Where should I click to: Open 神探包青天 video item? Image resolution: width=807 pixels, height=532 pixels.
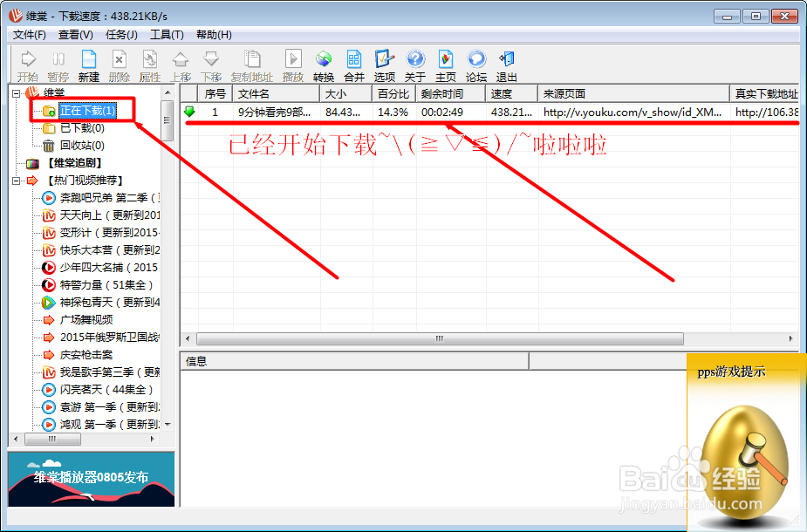(110, 303)
